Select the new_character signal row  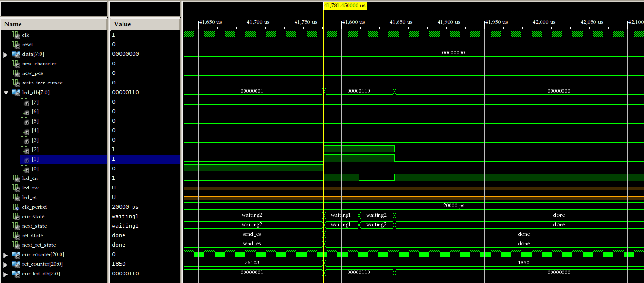pos(39,63)
